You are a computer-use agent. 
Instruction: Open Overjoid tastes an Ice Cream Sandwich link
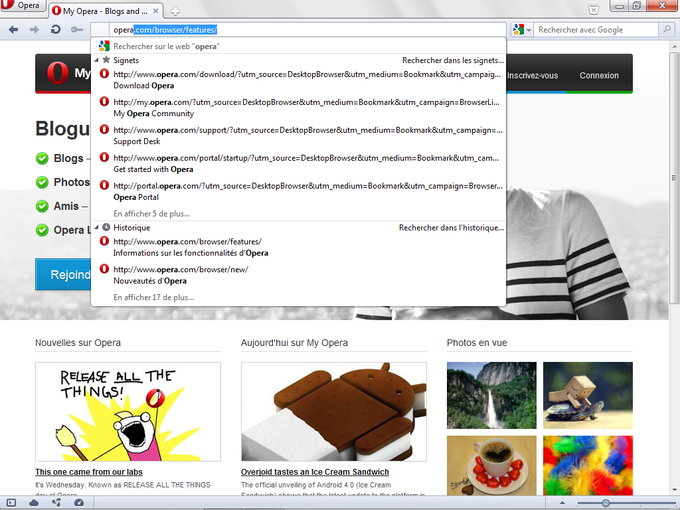(x=315, y=472)
